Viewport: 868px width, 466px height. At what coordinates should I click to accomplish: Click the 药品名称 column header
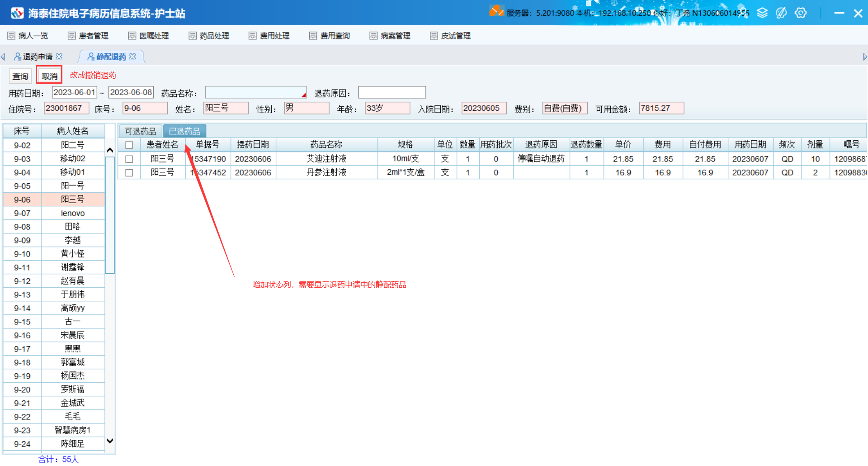326,145
